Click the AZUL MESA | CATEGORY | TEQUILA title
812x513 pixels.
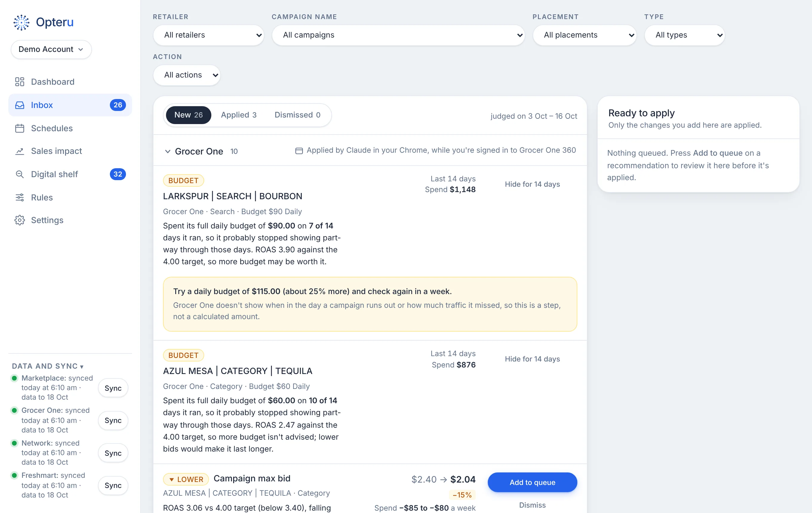coord(237,371)
